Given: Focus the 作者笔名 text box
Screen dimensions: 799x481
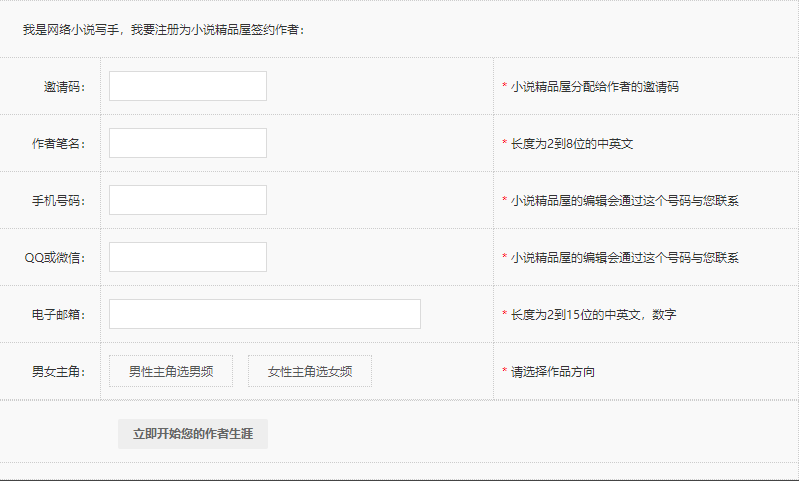Looking at the screenshot, I should pos(188,143).
